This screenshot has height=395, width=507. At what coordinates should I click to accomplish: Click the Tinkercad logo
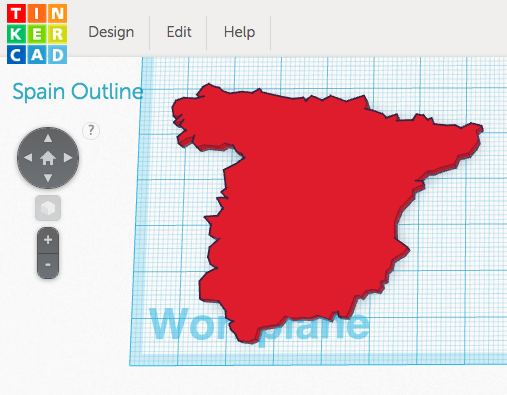(x=37, y=34)
